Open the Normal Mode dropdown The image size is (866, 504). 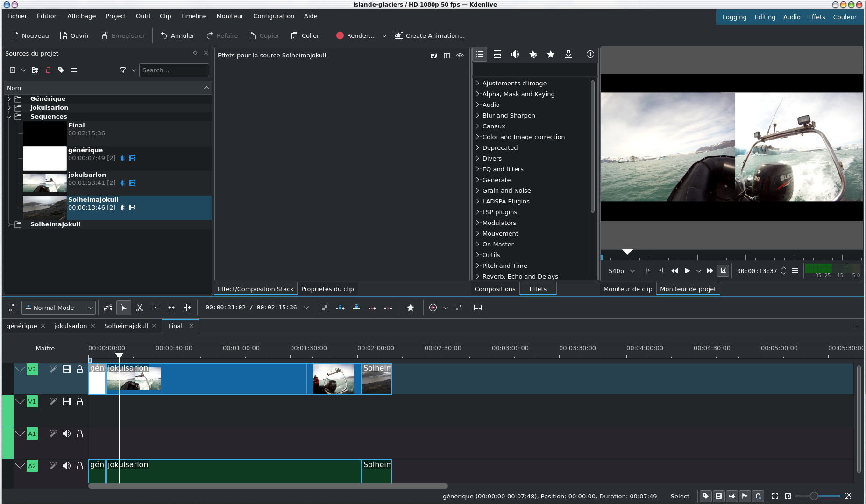[59, 308]
